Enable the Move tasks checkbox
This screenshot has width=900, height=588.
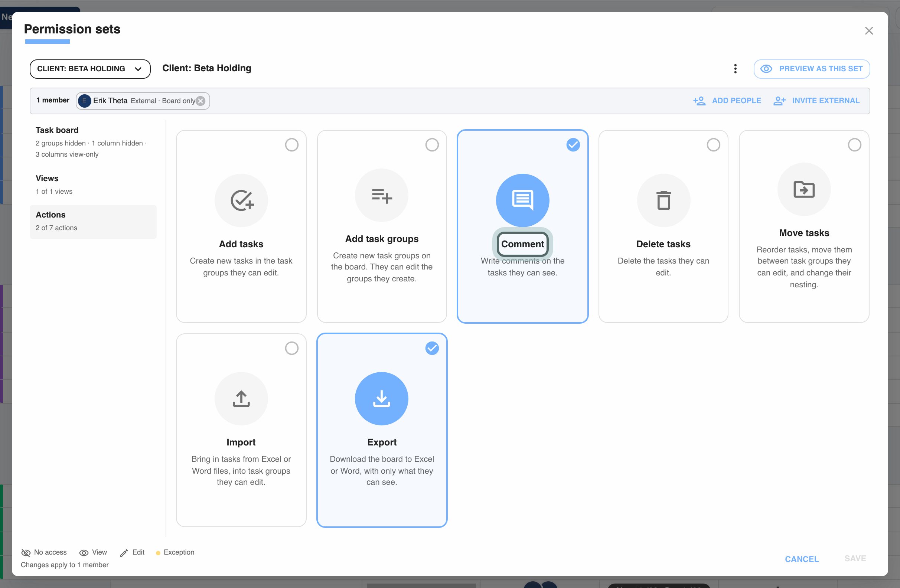click(854, 144)
